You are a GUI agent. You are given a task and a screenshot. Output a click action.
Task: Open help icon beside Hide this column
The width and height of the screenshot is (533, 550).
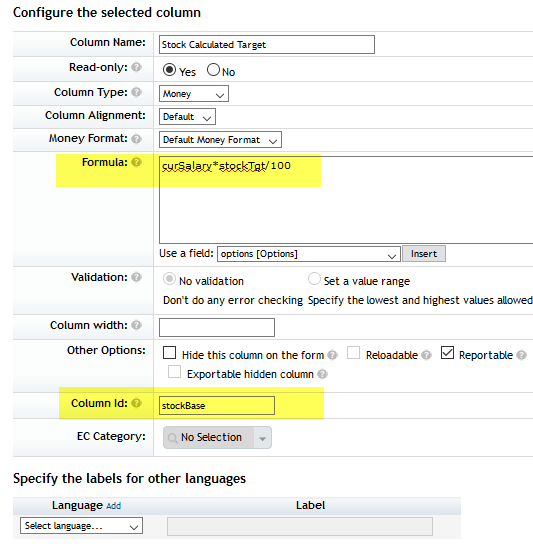(x=332, y=355)
